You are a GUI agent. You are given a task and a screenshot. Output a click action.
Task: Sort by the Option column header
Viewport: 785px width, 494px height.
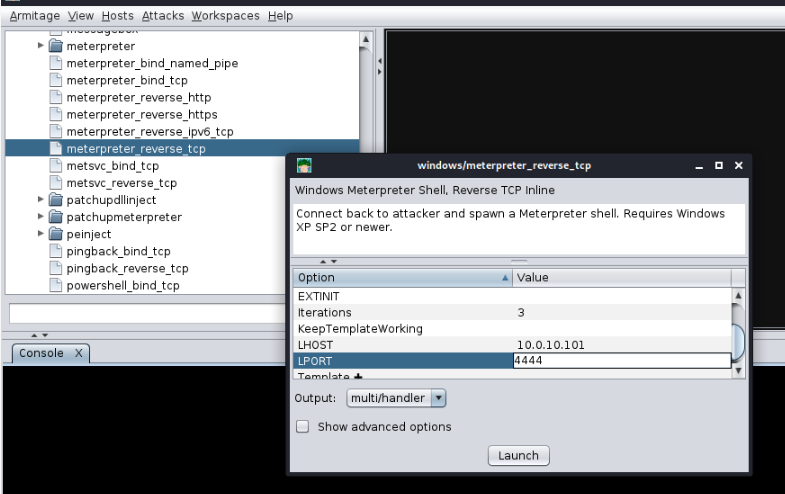click(x=400, y=277)
